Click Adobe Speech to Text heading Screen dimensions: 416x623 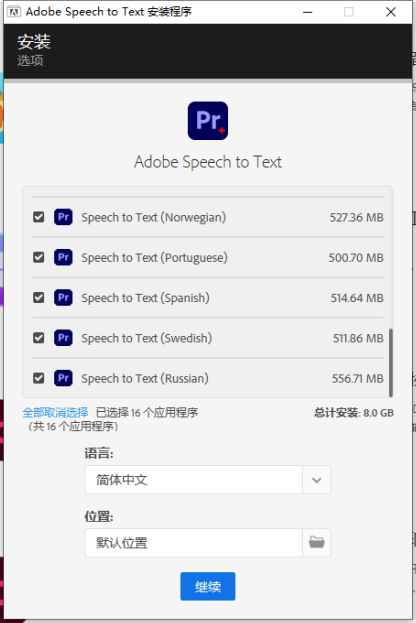click(208, 162)
